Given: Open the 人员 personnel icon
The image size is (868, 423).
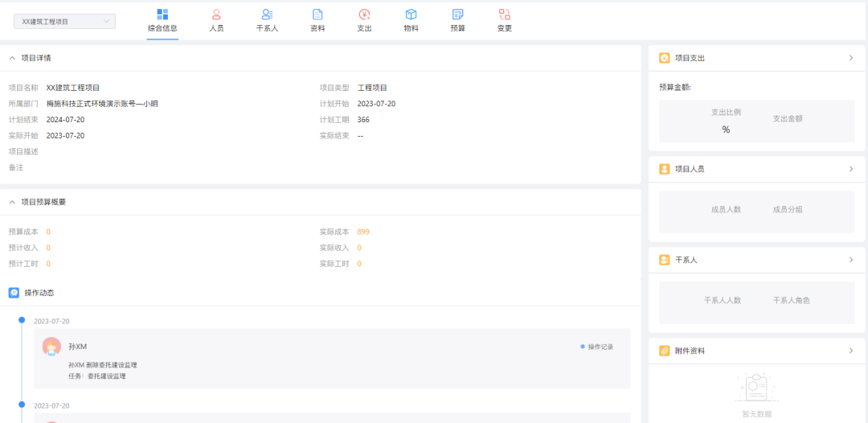Looking at the screenshot, I should point(216,14).
